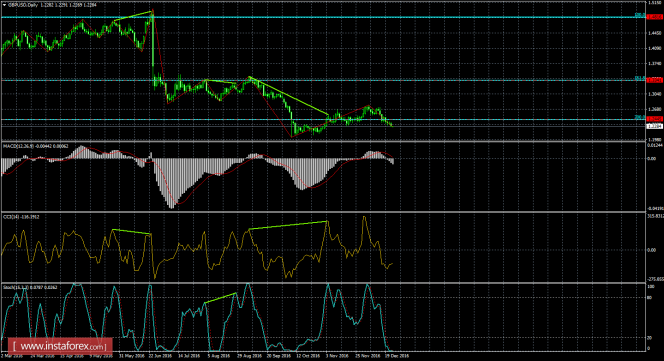Click the green divergence line on Stochastic panel
Screen dimensions: 664x361
(x=220, y=298)
